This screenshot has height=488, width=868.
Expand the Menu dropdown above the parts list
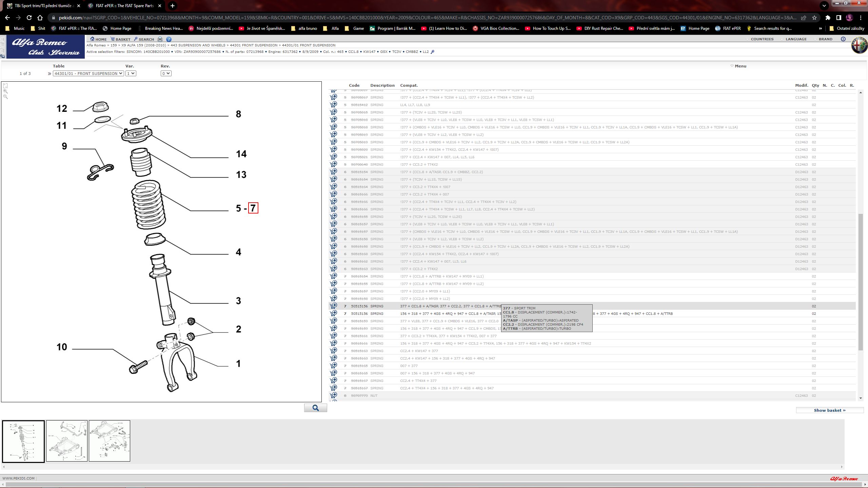coord(738,66)
